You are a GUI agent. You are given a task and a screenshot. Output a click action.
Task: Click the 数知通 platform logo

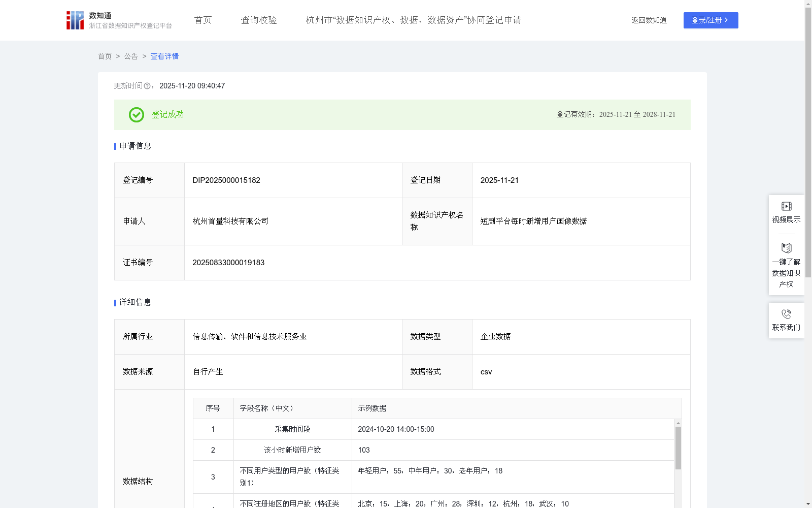click(119, 20)
